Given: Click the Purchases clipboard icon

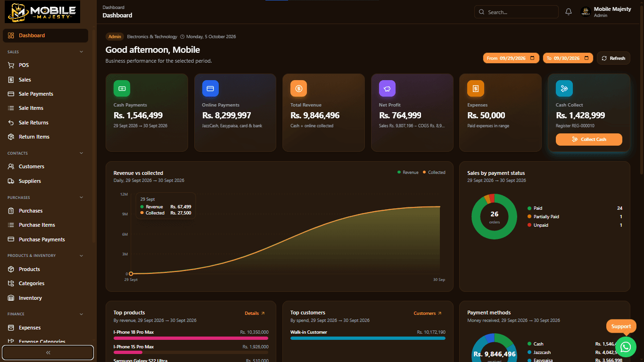Looking at the screenshot, I should click(11, 211).
